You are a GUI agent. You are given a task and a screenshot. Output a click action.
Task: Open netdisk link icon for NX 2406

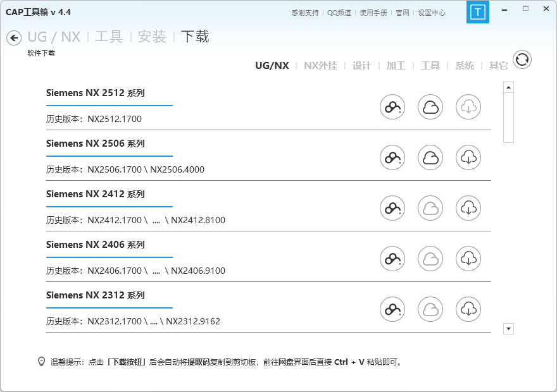(392, 259)
